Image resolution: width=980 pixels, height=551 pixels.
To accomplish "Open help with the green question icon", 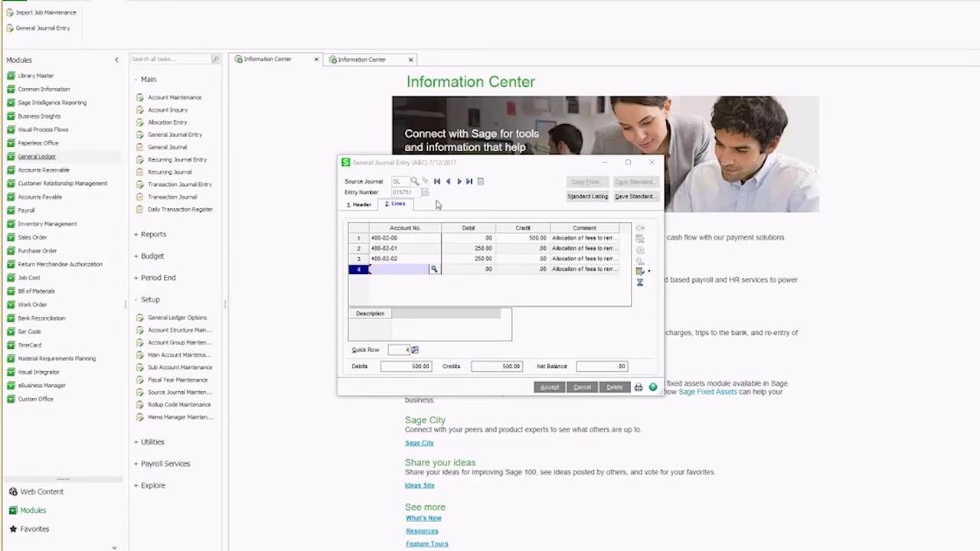I will click(653, 387).
